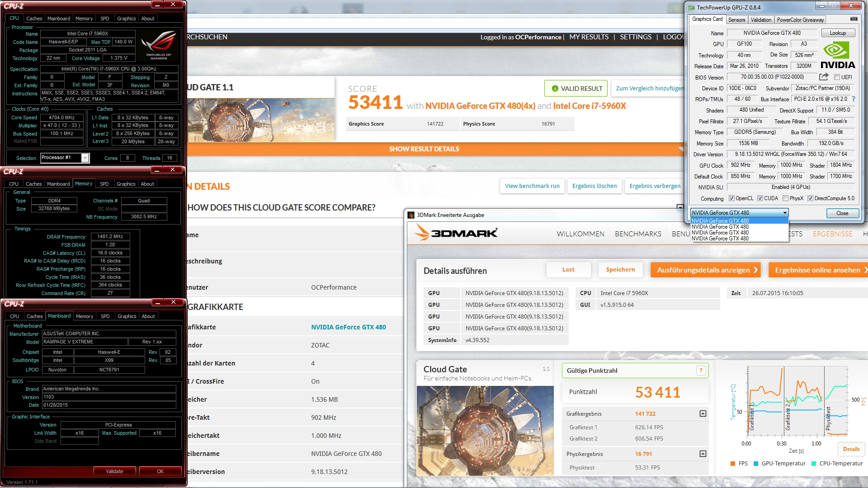The width and height of the screenshot is (868, 488).
Task: Click View benchmark run on the web page
Action: (532, 186)
